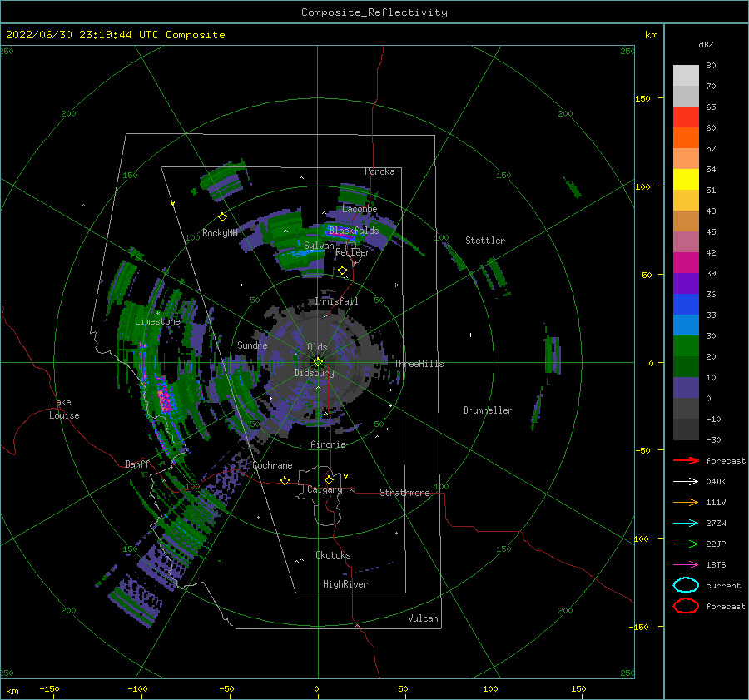Click the Lake Louise label

coord(64,409)
